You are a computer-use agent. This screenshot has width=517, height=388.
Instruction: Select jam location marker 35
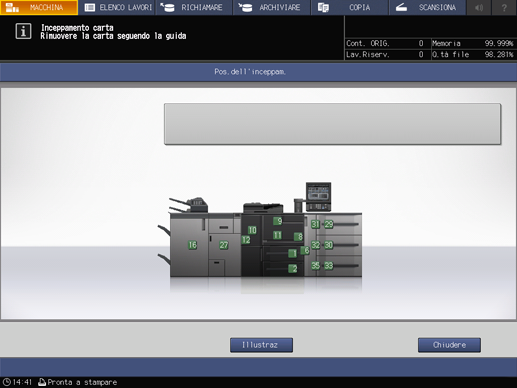tap(315, 265)
